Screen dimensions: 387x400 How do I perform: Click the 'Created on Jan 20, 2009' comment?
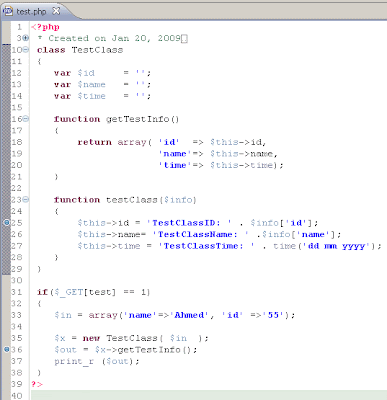[114, 38]
